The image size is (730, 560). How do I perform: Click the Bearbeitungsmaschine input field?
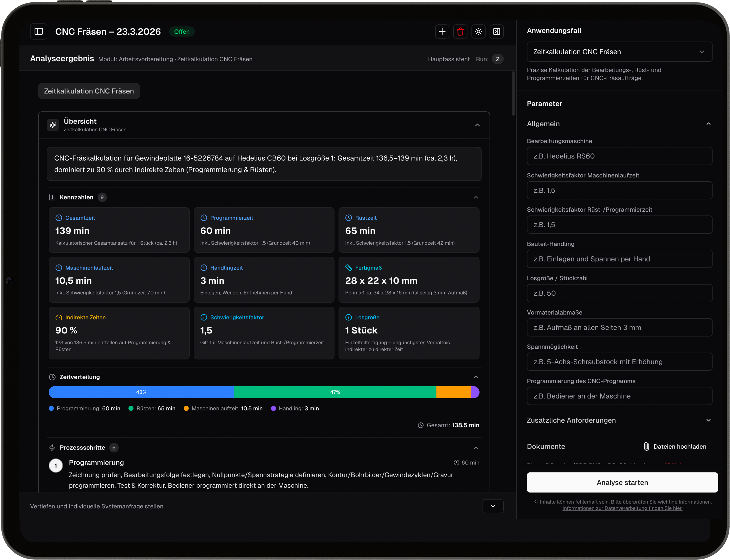pos(619,156)
